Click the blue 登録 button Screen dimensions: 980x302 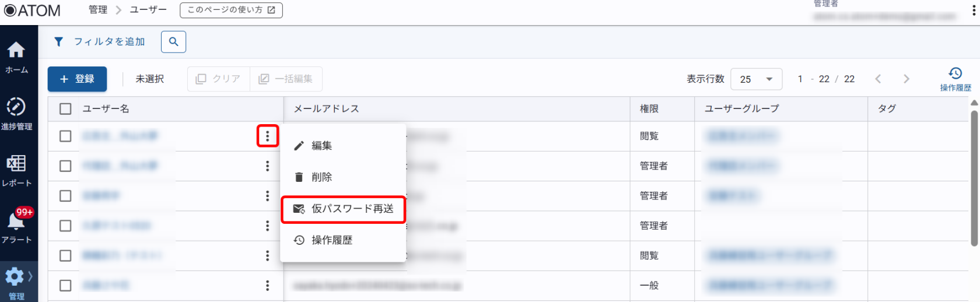[77, 79]
